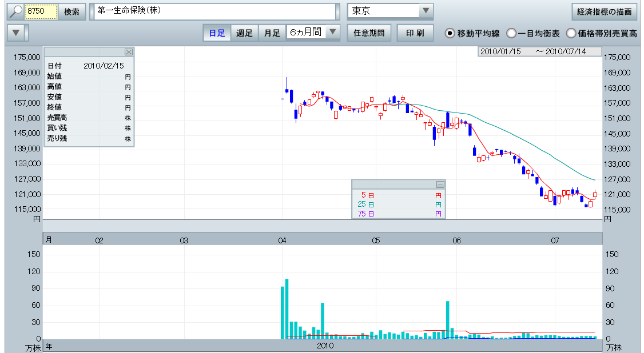Minimize the moving average legend panel
644x353 pixels.
[440, 184]
